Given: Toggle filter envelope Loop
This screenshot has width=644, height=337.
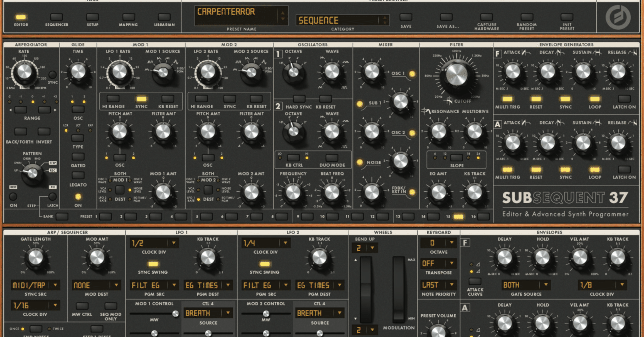Looking at the screenshot, I should (595, 99).
